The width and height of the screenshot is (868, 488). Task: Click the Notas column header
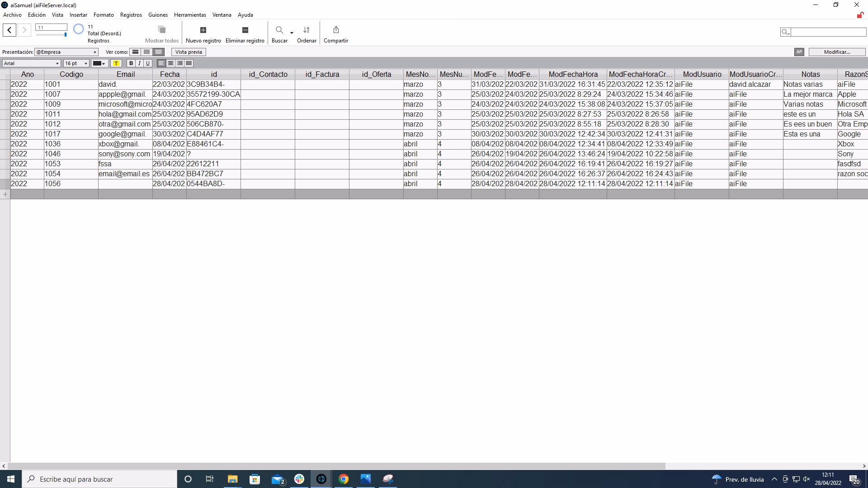[810, 74]
